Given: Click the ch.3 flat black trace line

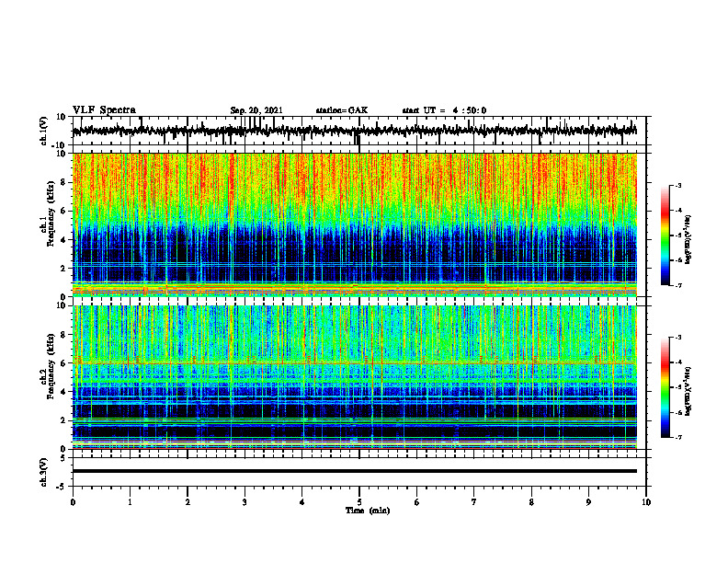Looking at the screenshot, I should click(354, 471).
